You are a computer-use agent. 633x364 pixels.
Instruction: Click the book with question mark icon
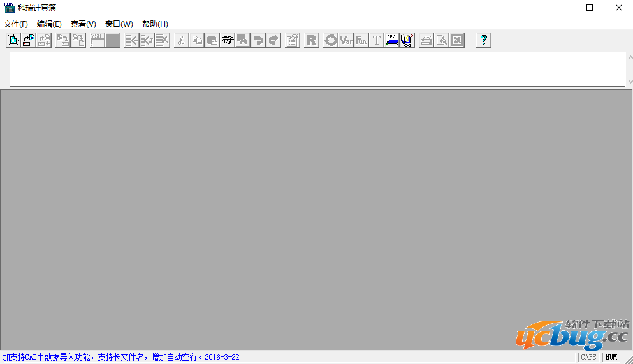pos(407,40)
